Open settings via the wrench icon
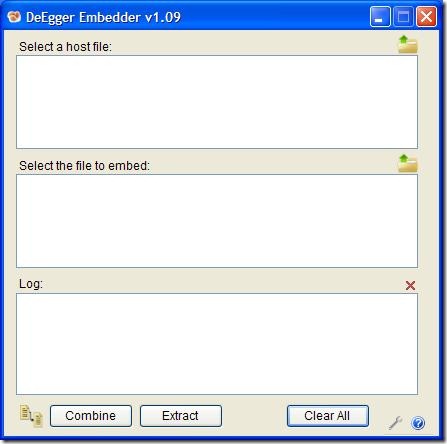This screenshot has height=444, width=447. (x=396, y=423)
